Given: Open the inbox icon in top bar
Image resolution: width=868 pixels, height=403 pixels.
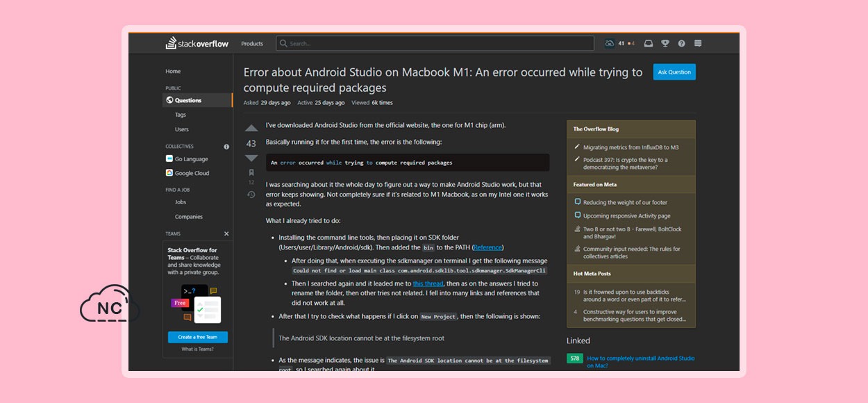Looking at the screenshot, I should (x=649, y=43).
